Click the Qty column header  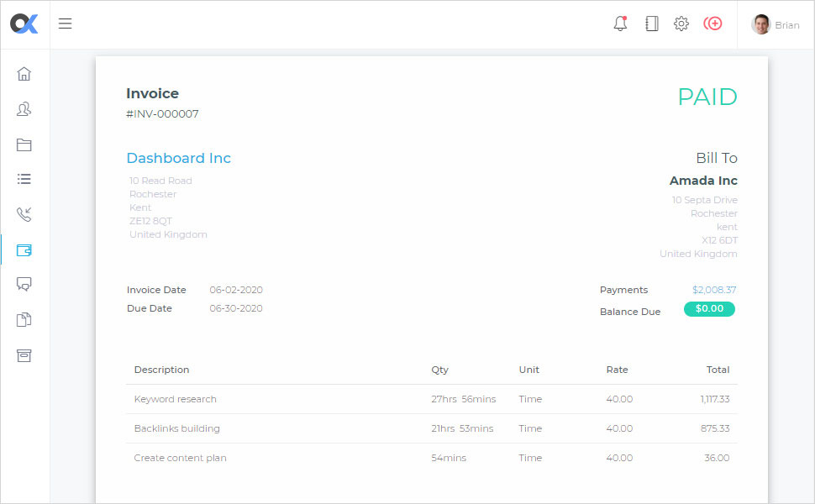[439, 370]
